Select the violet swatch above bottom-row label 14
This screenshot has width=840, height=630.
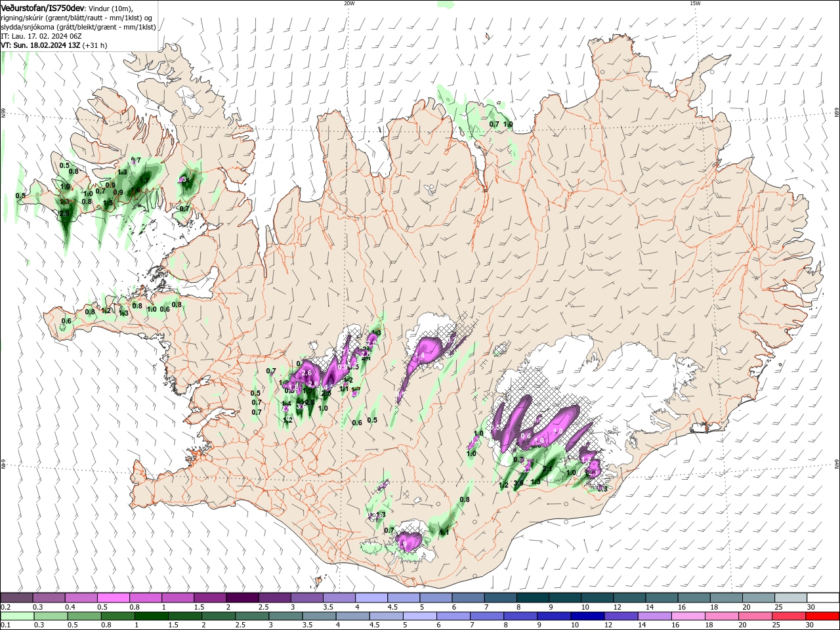654,616
